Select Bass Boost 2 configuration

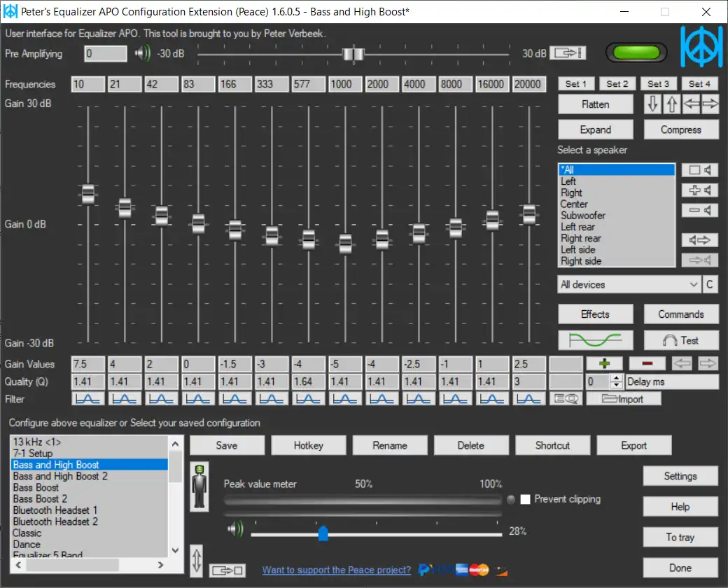tap(89, 499)
